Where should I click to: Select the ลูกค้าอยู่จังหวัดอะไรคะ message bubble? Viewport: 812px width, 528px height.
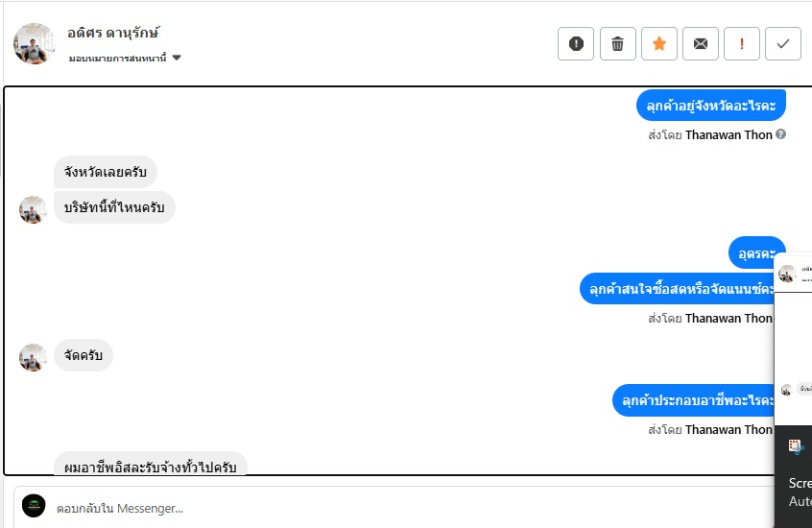711,105
